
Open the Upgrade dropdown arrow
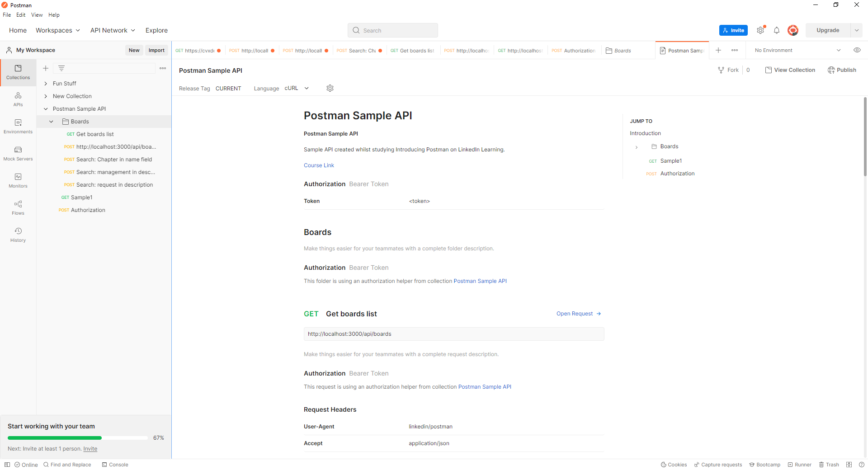tap(857, 30)
